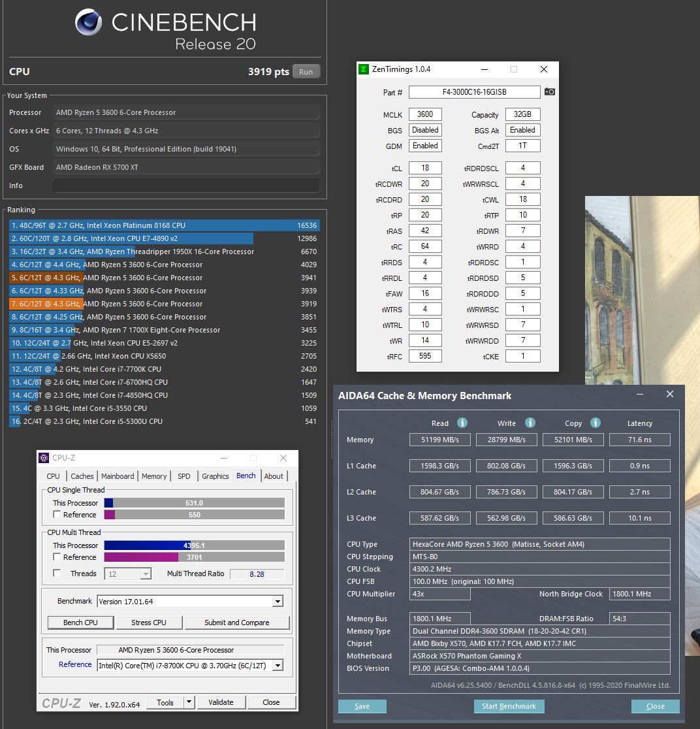Open the Tools dropdown arrow in CPU-Z
This screenshot has width=700, height=729.
189,702
